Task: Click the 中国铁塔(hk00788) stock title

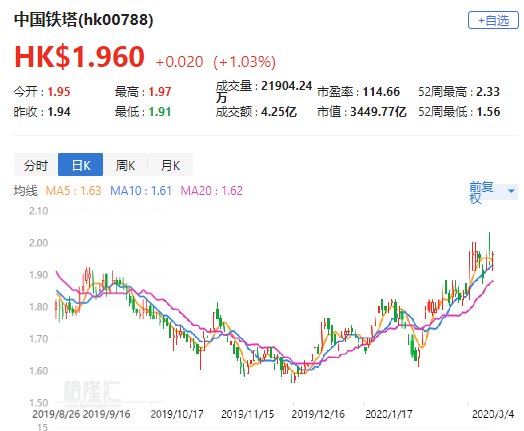Action: pyautogui.click(x=84, y=19)
